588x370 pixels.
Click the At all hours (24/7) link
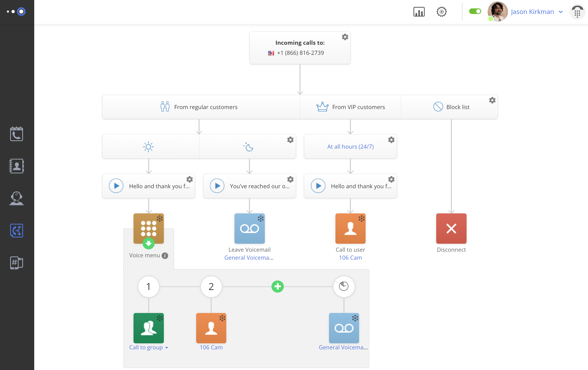(x=350, y=146)
